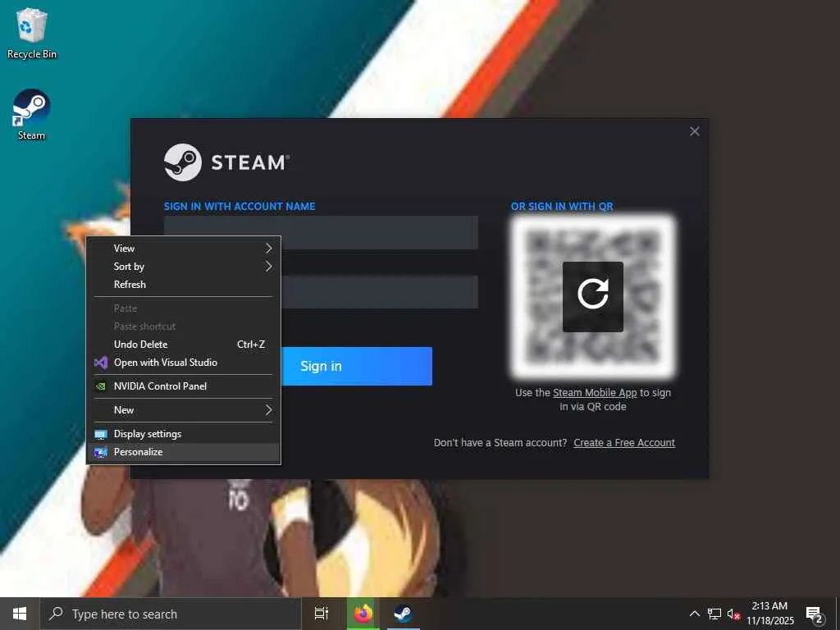840x630 pixels.
Task: Close the Steam sign-in window
Action: click(x=695, y=131)
